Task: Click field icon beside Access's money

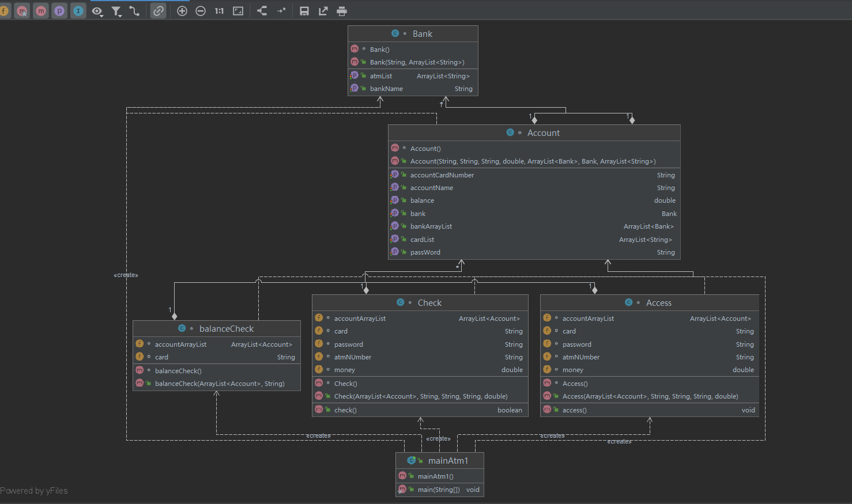Action: (x=547, y=369)
